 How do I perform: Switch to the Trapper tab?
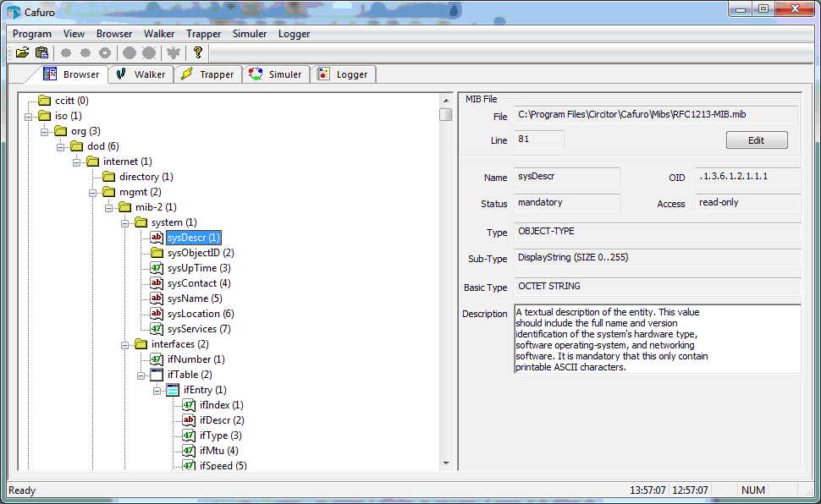(208, 74)
